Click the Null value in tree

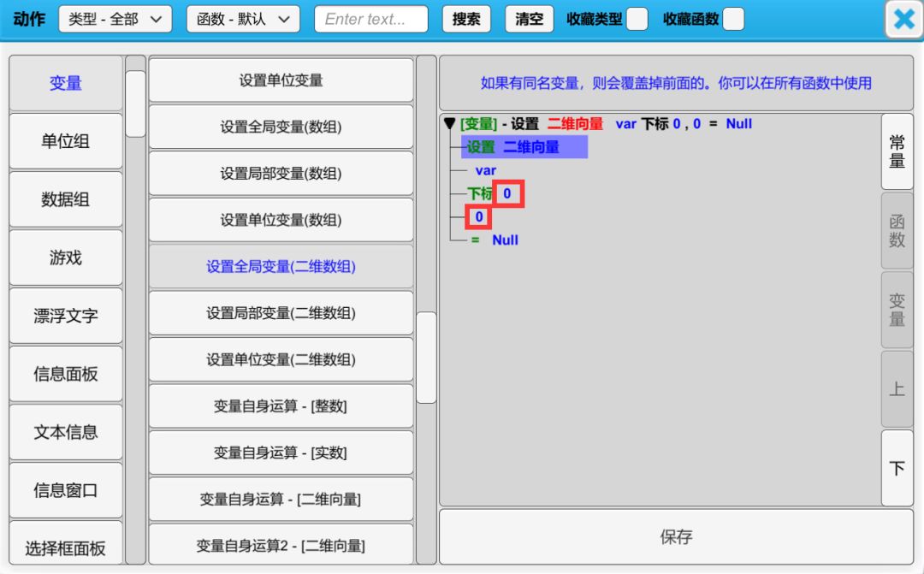(505, 240)
